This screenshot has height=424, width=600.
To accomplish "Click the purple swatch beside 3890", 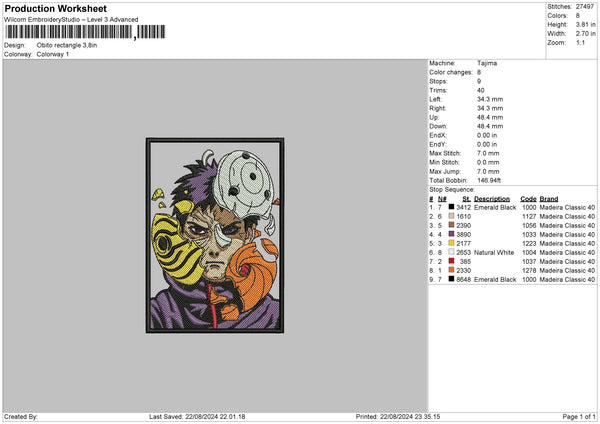I will click(x=452, y=234).
